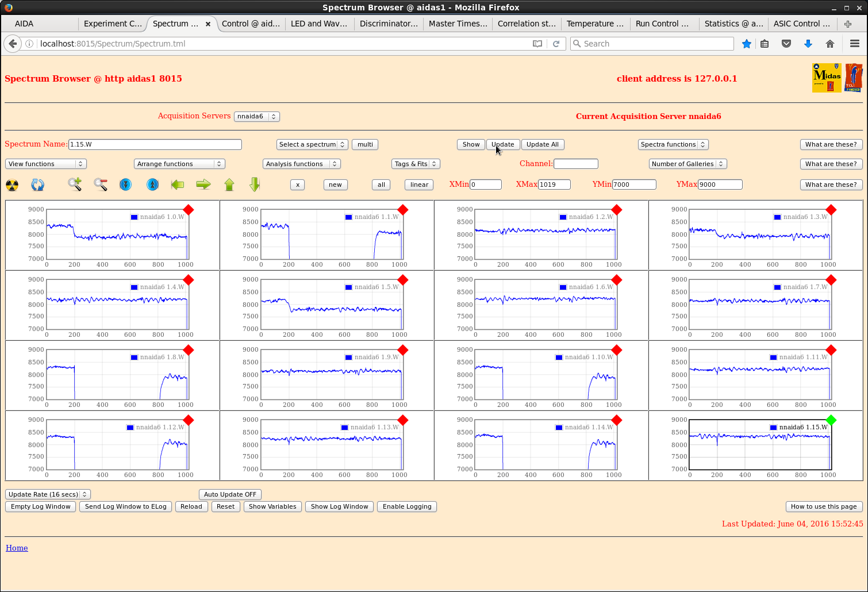Click the multi button
The image size is (868, 592).
[365, 144]
